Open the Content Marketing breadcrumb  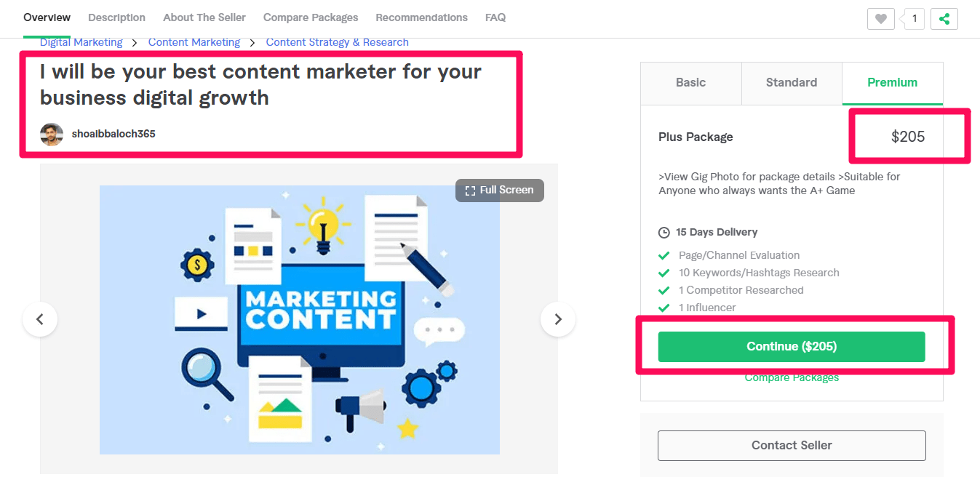click(x=194, y=42)
